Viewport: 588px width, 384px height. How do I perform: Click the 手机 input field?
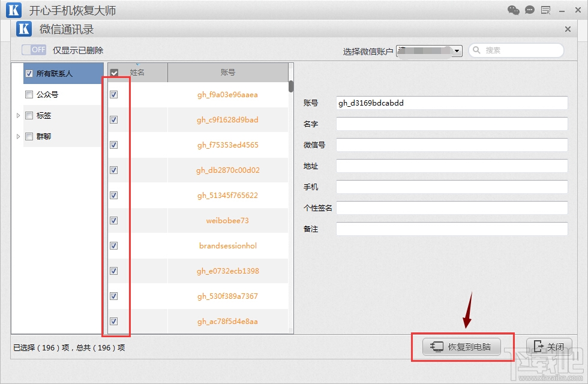452,187
